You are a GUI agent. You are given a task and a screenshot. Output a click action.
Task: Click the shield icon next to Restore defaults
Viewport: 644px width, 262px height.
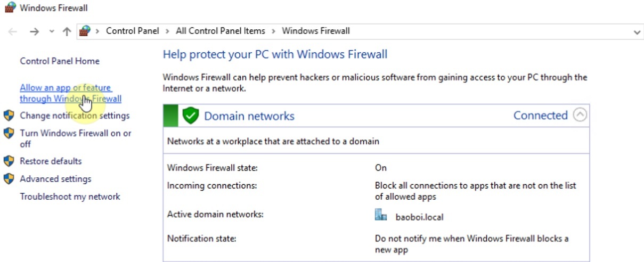pos(9,161)
